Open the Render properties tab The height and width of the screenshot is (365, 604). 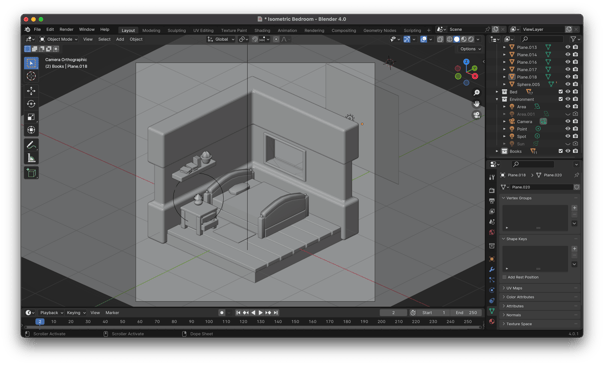tap(492, 191)
